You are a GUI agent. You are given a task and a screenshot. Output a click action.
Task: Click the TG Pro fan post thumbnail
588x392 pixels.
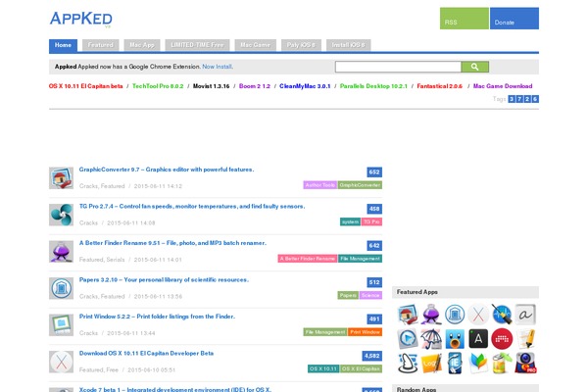61,215
